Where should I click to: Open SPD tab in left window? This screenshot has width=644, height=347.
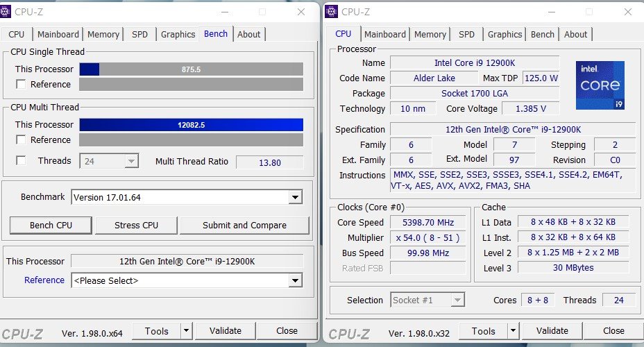[139, 34]
